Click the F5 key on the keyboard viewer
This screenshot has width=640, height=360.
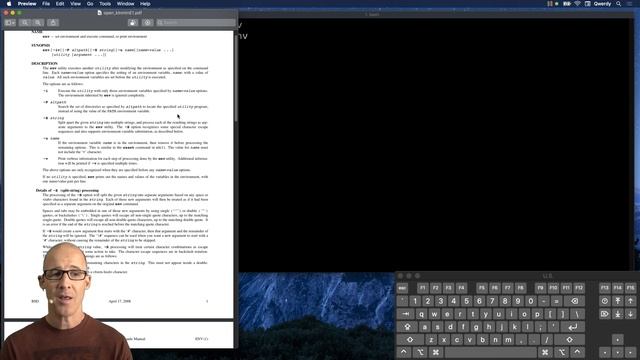482,288
